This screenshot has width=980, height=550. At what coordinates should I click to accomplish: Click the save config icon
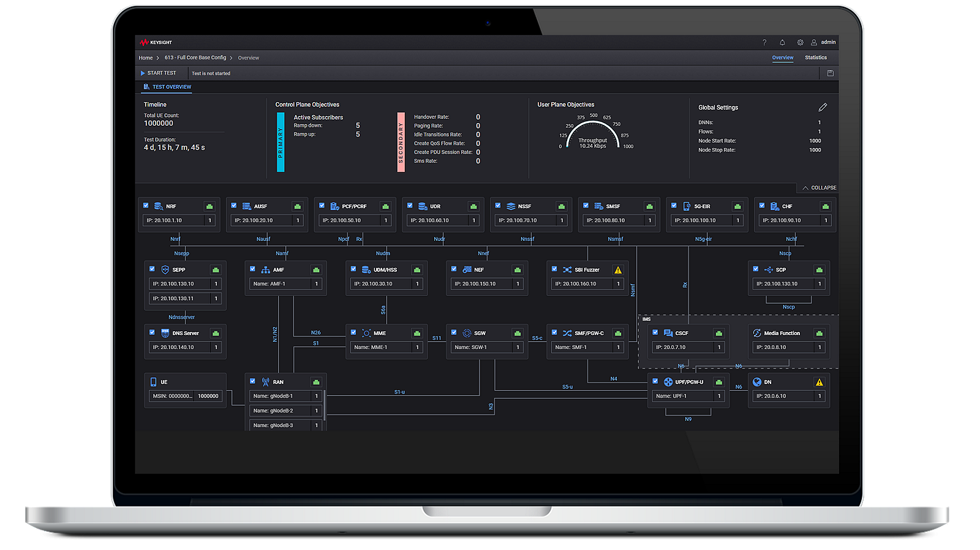830,73
